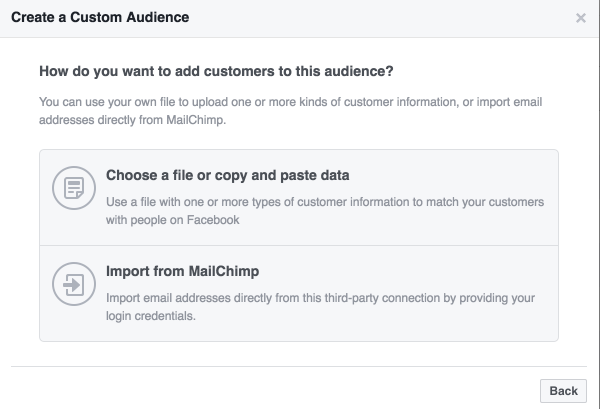The image size is (600, 409).
Task: Click the intro paragraph about uploading customer information
Action: [x=299, y=102]
